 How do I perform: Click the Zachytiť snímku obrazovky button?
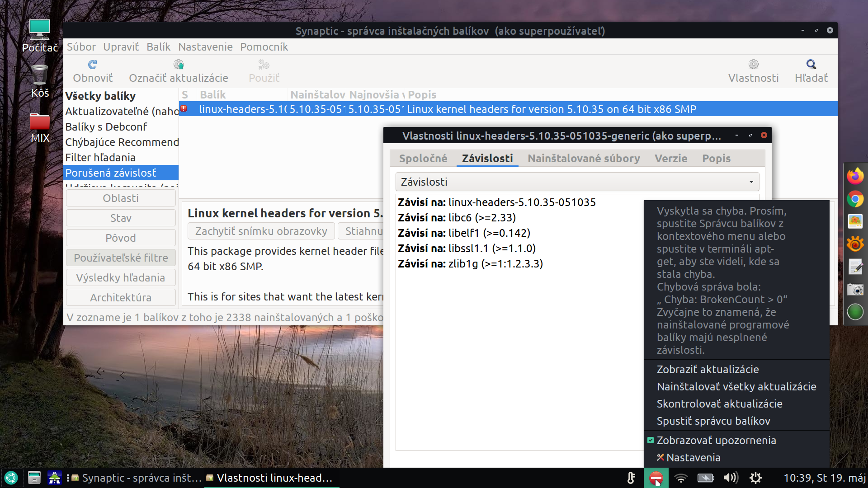point(261,231)
